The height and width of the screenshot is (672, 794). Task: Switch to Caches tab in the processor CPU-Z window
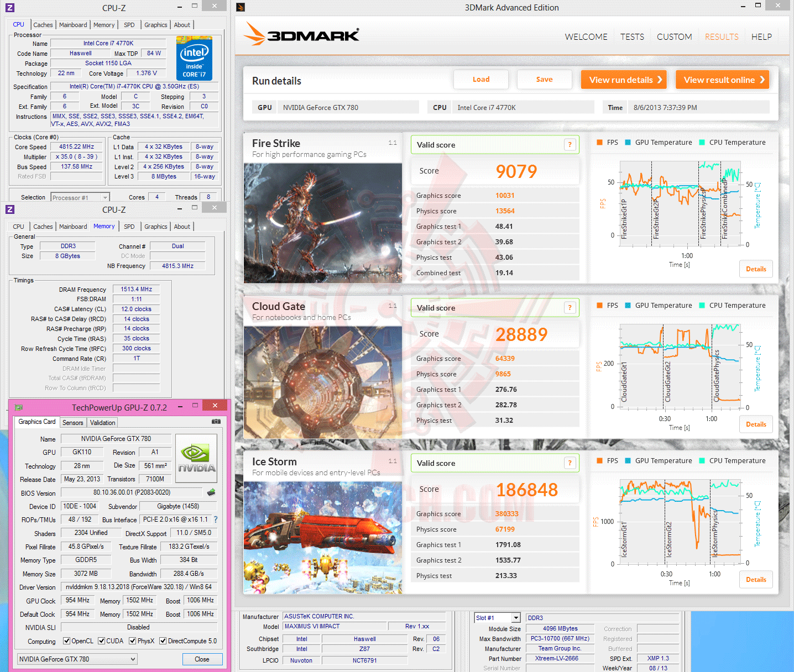[43, 25]
